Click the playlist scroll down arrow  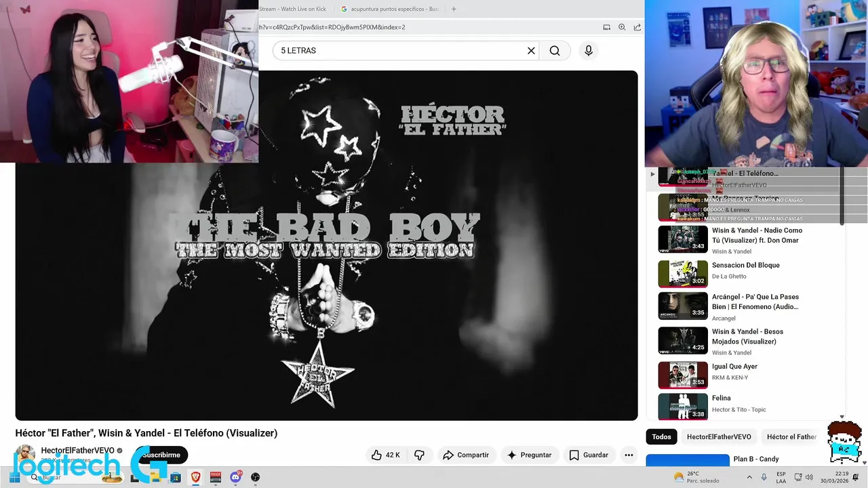(x=842, y=417)
